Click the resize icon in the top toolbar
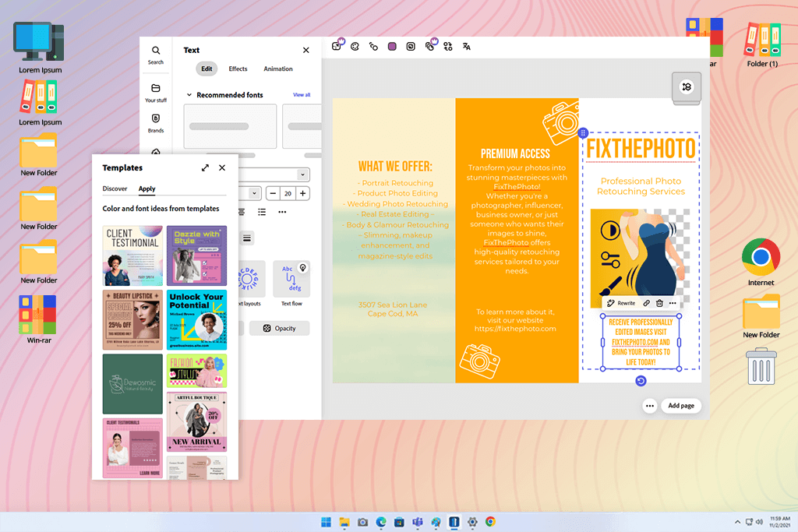The width and height of the screenshot is (798, 532). [x=411, y=46]
